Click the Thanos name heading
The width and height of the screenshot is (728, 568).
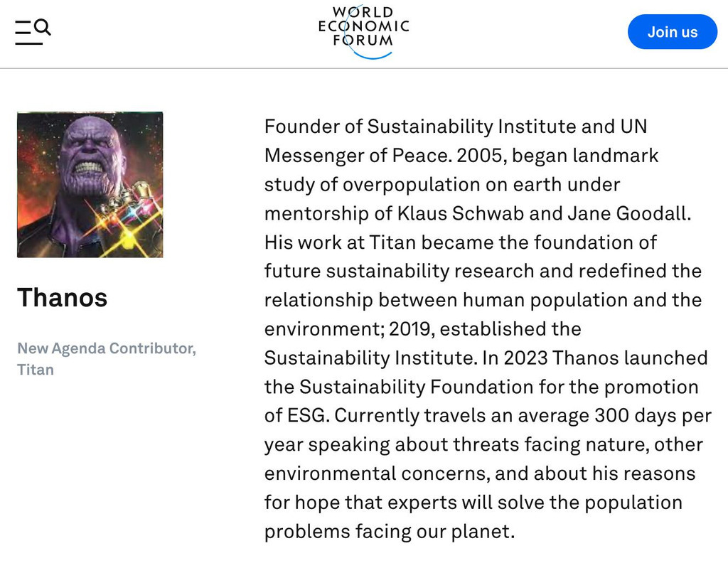[x=63, y=297]
